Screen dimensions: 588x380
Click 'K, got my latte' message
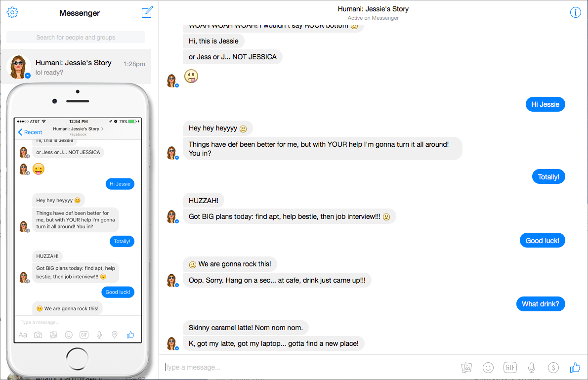[x=273, y=343]
